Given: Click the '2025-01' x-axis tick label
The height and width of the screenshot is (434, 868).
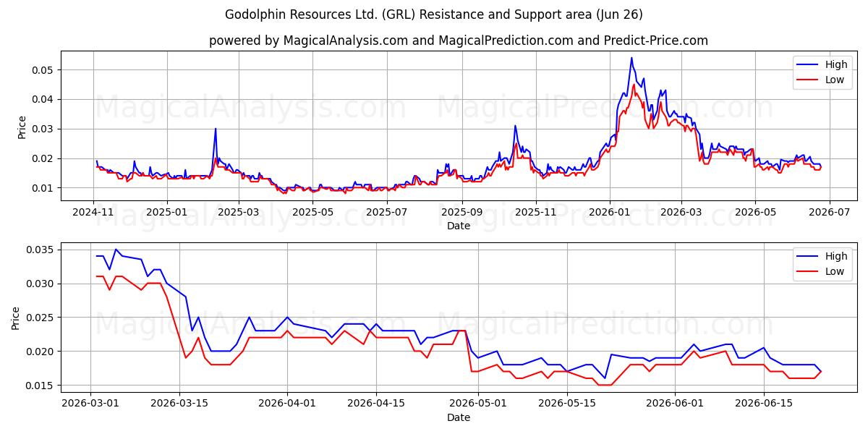Looking at the screenshot, I should [x=167, y=212].
